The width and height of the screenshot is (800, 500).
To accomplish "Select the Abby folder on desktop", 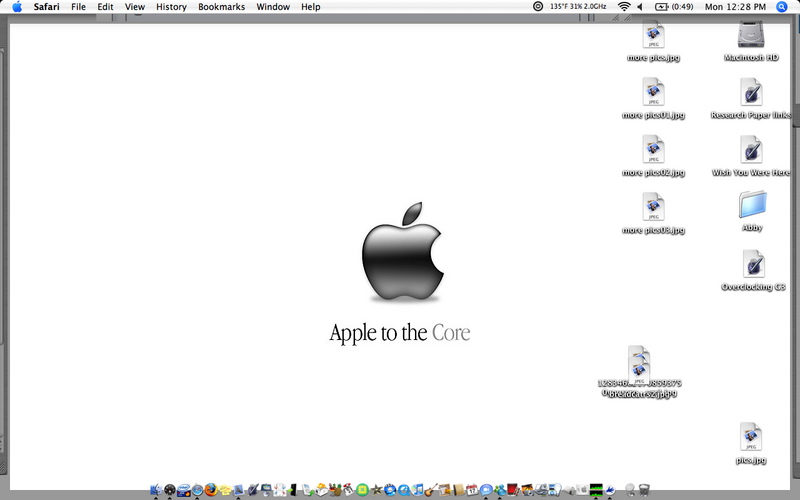I will (x=753, y=205).
